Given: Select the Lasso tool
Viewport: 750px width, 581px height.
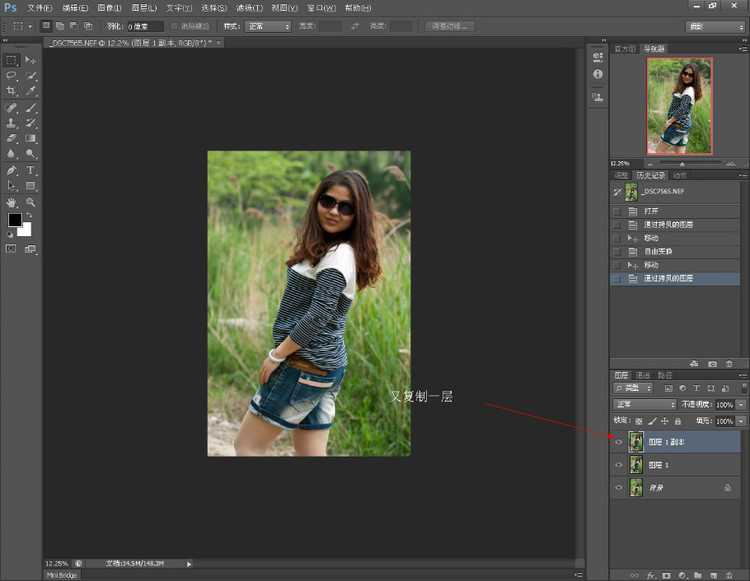Looking at the screenshot, I should click(12, 75).
